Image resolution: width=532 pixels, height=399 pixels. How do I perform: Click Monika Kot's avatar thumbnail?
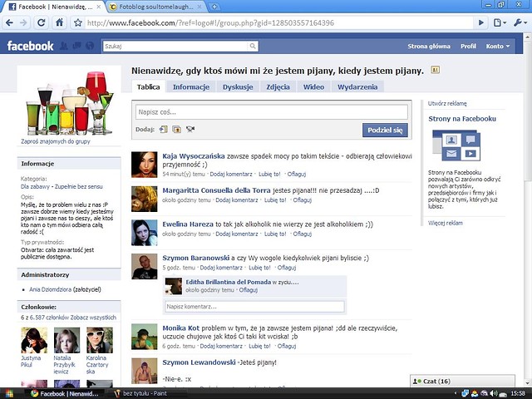coord(144,337)
